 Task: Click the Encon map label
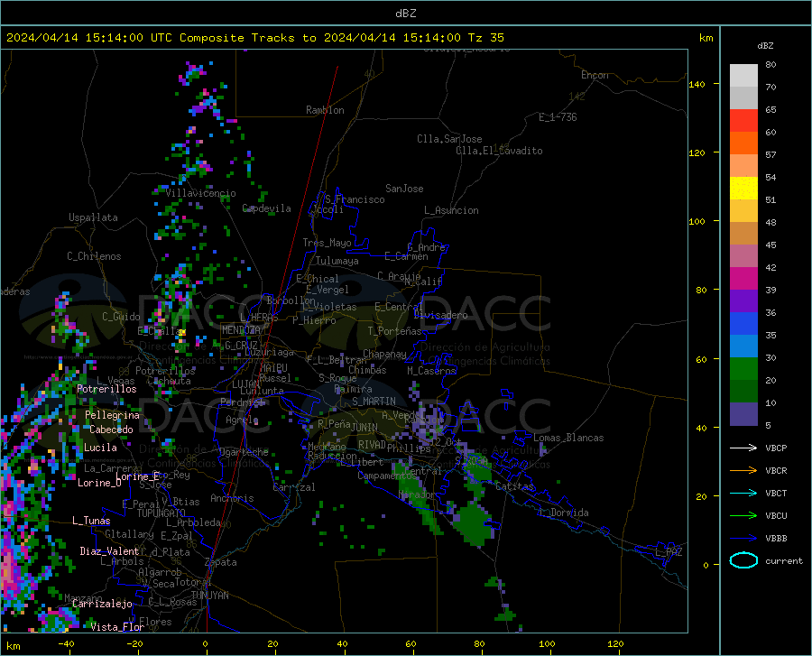click(x=595, y=75)
